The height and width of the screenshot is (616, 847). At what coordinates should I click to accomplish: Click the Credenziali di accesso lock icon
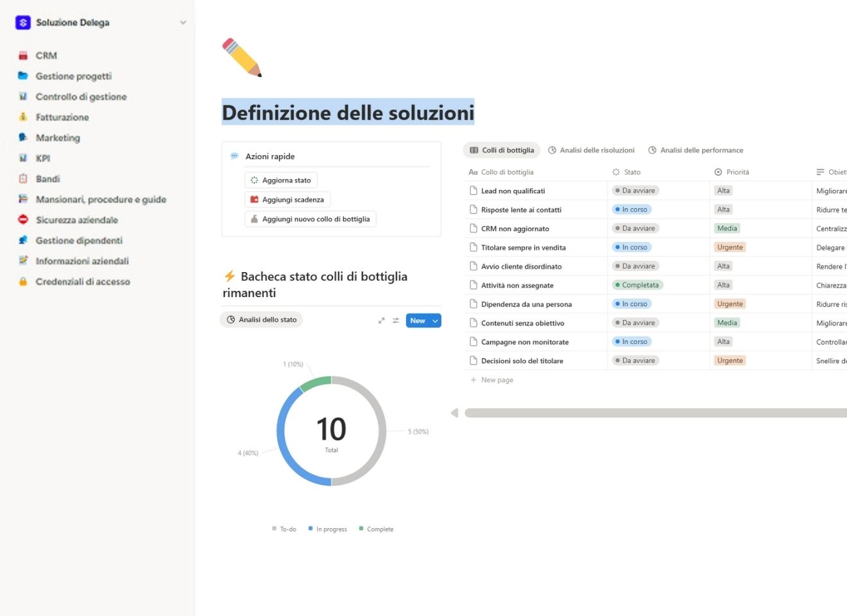(24, 281)
